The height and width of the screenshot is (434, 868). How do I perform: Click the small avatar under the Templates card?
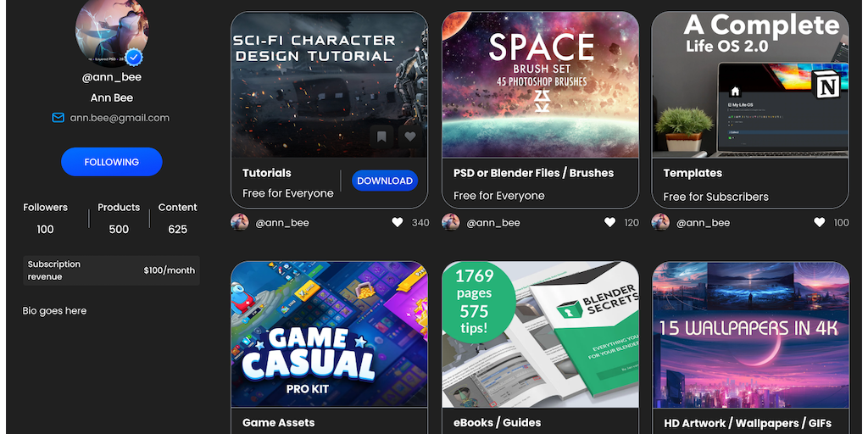tap(660, 223)
